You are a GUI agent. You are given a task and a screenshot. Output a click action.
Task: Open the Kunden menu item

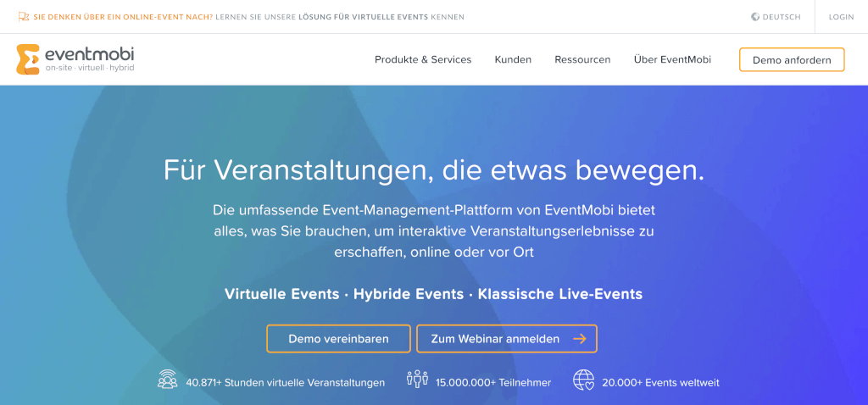point(513,59)
